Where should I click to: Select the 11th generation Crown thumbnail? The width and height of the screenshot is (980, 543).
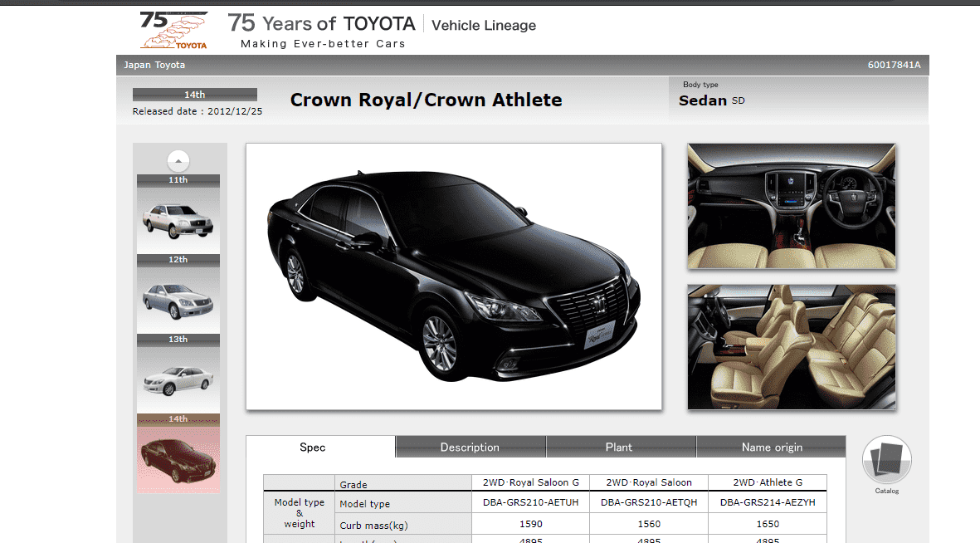[x=178, y=214]
